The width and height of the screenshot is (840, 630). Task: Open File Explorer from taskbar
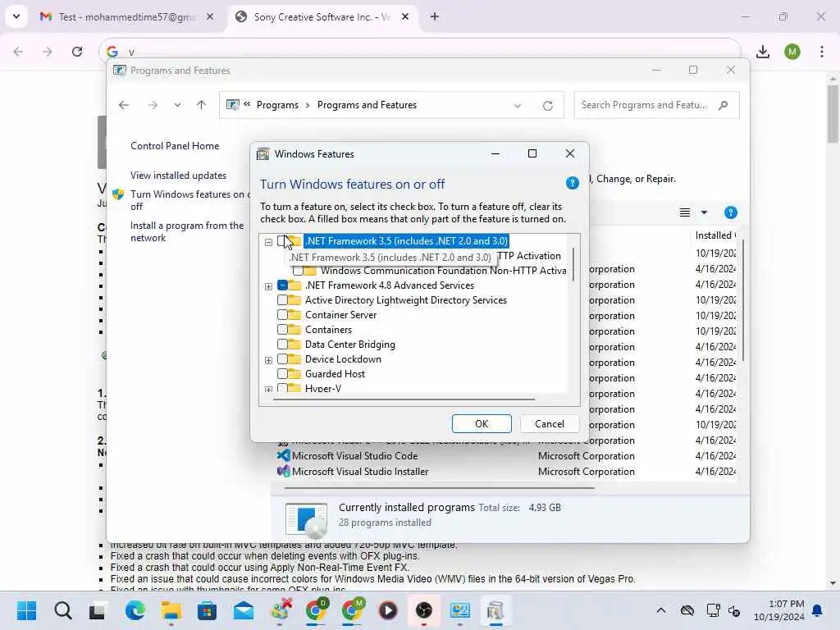click(x=171, y=610)
